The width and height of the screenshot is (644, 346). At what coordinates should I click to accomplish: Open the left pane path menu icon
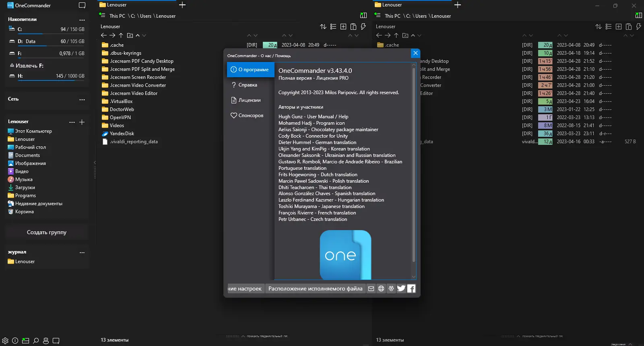(102, 15)
